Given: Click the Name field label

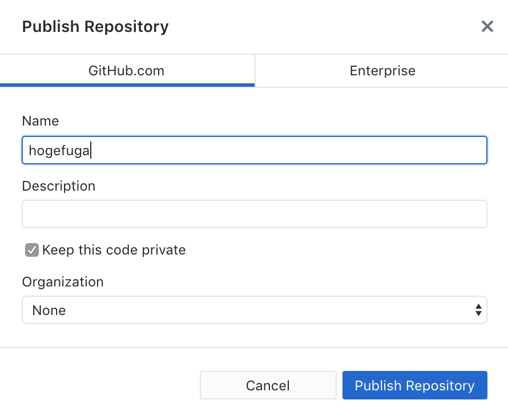Looking at the screenshot, I should click(40, 121).
